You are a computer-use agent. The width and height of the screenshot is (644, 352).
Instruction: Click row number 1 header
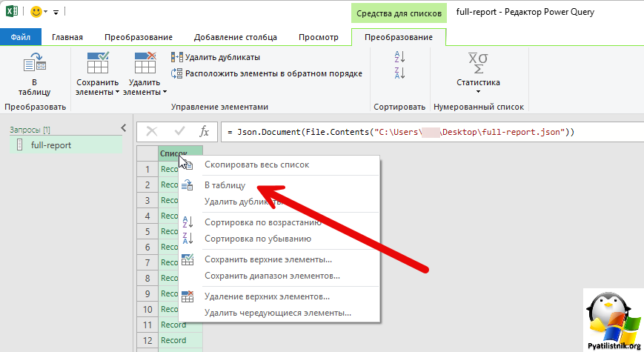[x=147, y=169]
